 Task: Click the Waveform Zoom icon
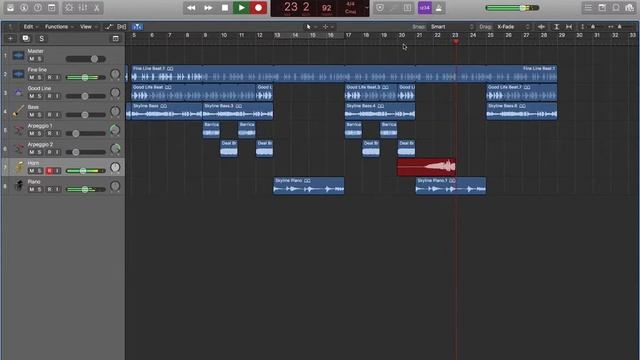point(541,27)
